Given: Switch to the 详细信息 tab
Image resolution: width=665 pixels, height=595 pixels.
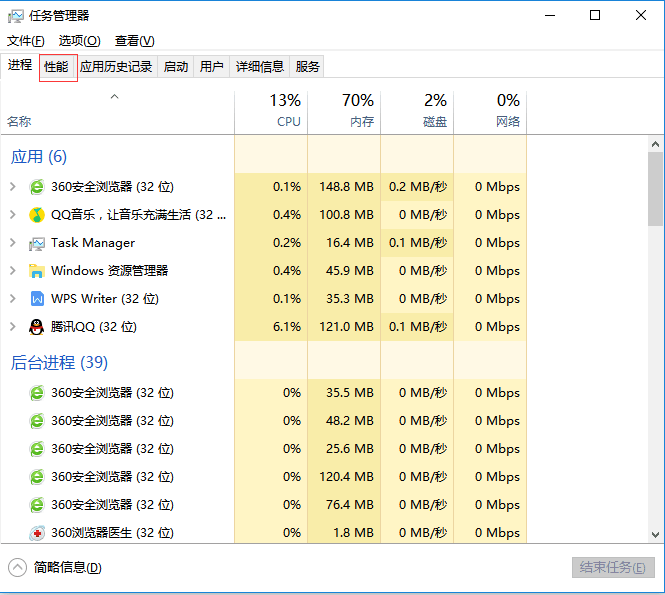Looking at the screenshot, I should 260,67.
